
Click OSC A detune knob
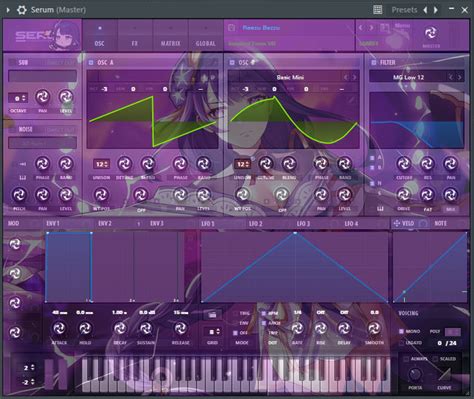(x=124, y=164)
